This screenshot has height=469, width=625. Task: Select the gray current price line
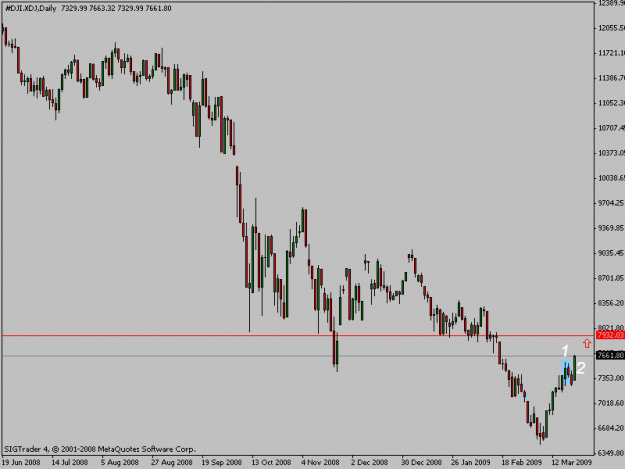(x=298, y=356)
